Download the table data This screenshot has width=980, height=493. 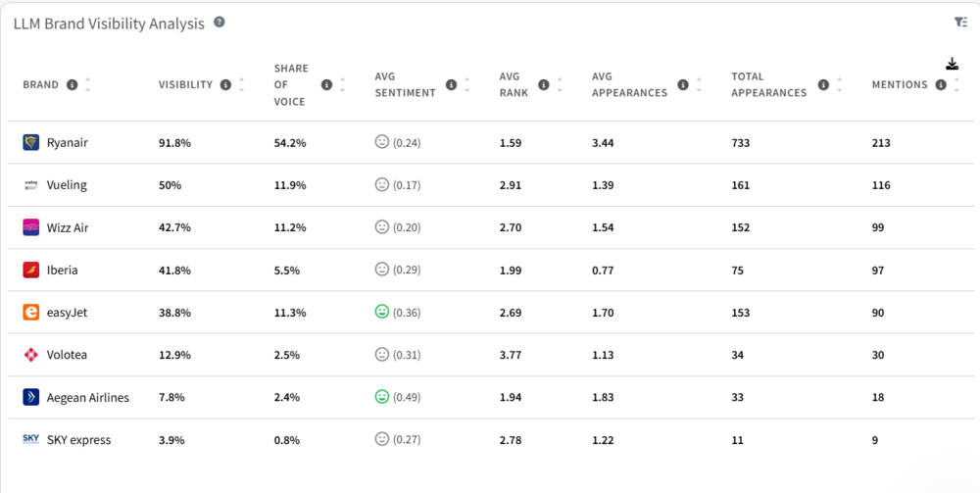click(x=952, y=64)
